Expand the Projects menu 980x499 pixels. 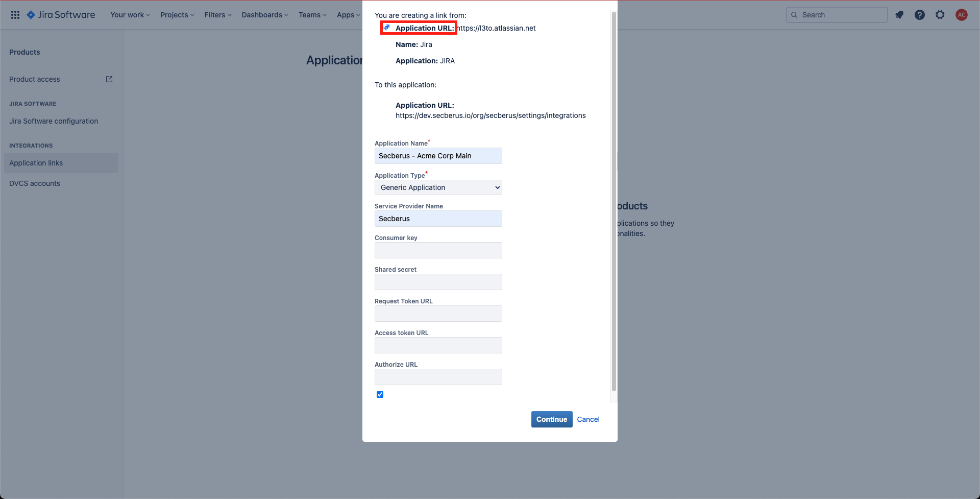pos(177,15)
